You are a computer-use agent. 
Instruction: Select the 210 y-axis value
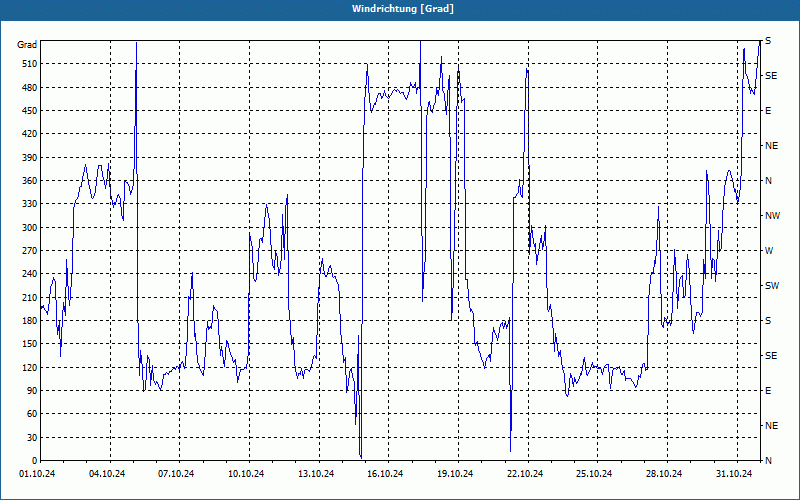point(30,297)
